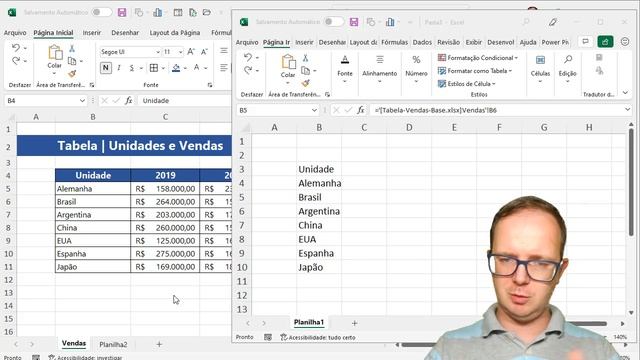Toggle Salvamento Automático in the back Excel window
This screenshot has height=360, width=640.
click(101, 12)
